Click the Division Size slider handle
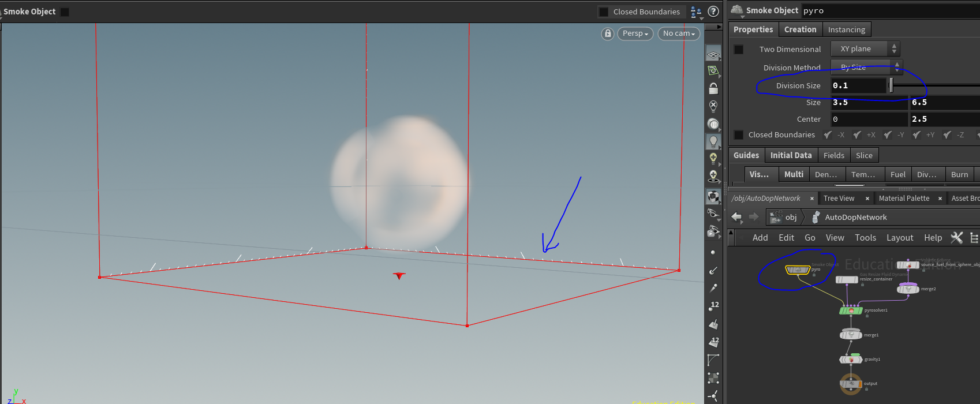Image resolution: width=980 pixels, height=404 pixels. coord(891,85)
